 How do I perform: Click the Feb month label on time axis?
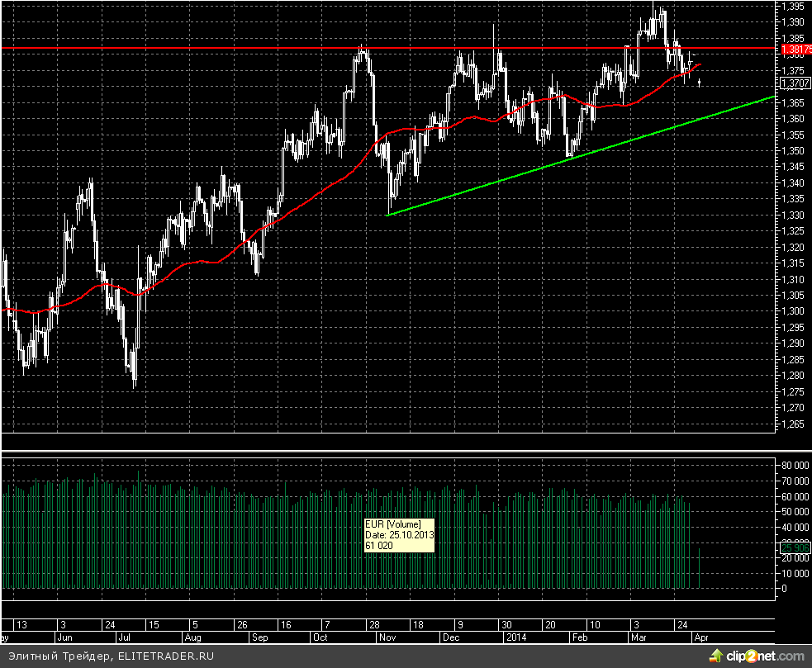pos(580,637)
